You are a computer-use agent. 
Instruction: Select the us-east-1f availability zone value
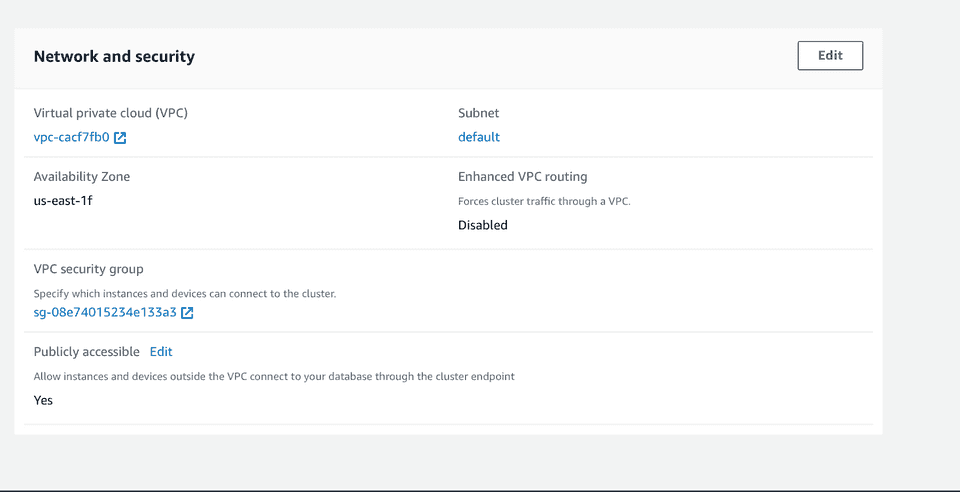63,201
